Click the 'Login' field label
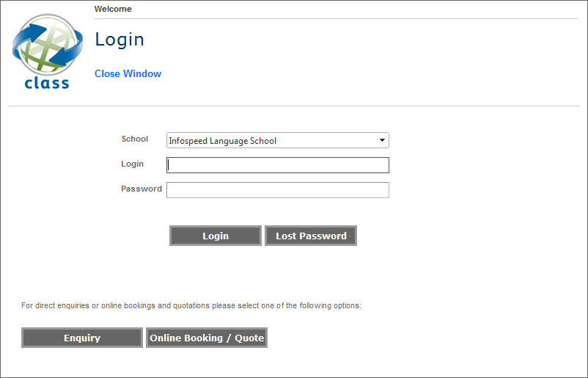 132,164
